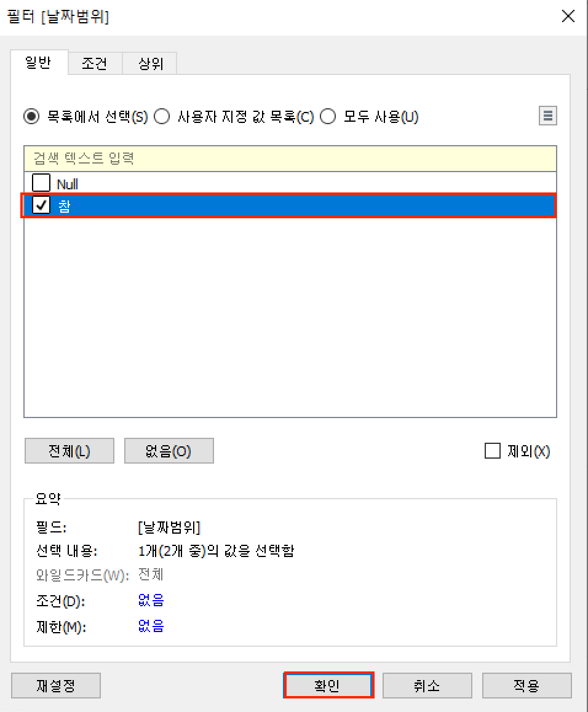Viewport: 588px width, 712px height.
Task: Open the list options menu icon
Action: tap(547, 116)
